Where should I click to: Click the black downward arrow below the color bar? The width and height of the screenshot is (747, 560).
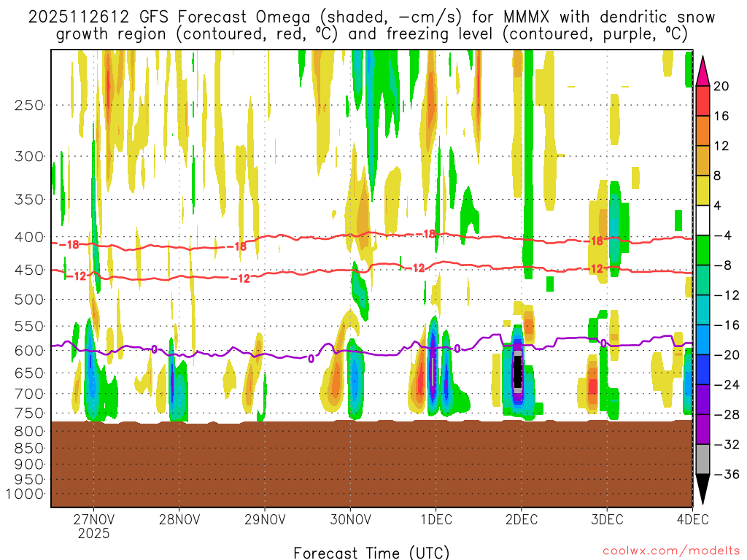(x=703, y=489)
